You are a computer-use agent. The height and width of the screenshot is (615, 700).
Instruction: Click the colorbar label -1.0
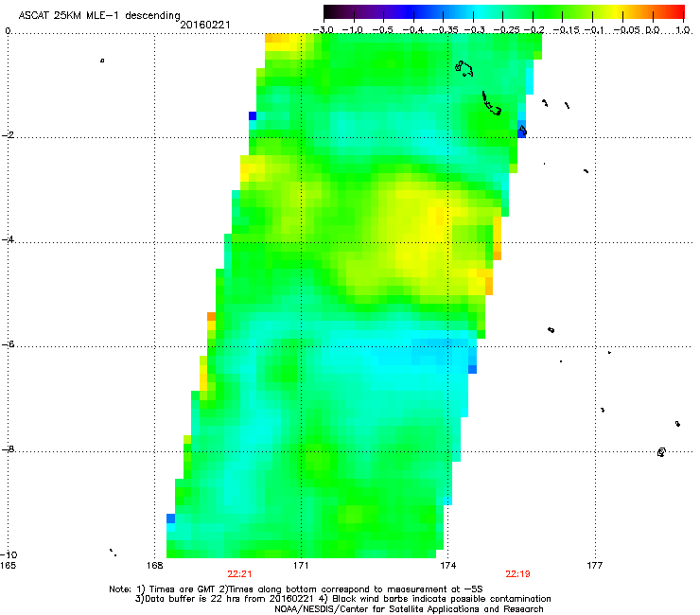coord(354,30)
